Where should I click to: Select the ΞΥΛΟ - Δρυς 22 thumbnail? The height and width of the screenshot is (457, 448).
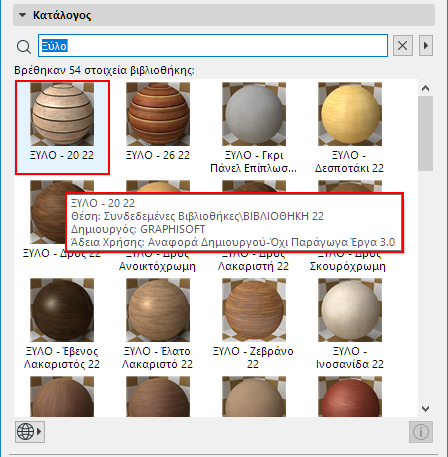[47, 212]
